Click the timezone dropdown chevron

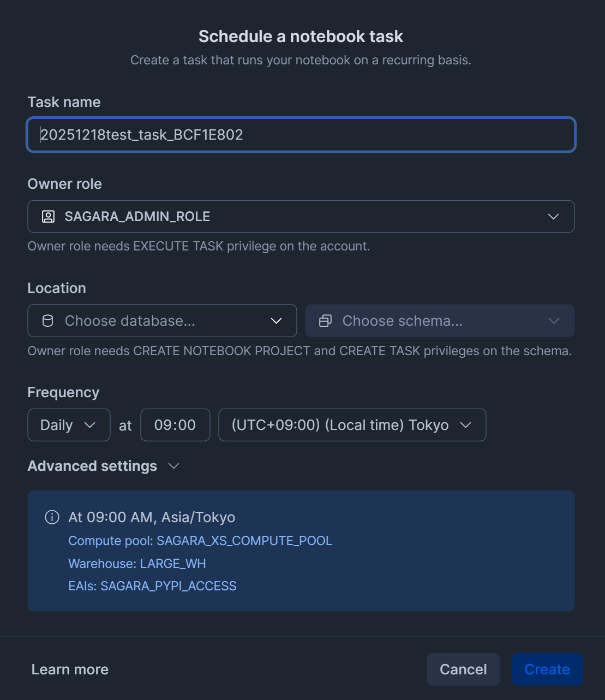[465, 425]
